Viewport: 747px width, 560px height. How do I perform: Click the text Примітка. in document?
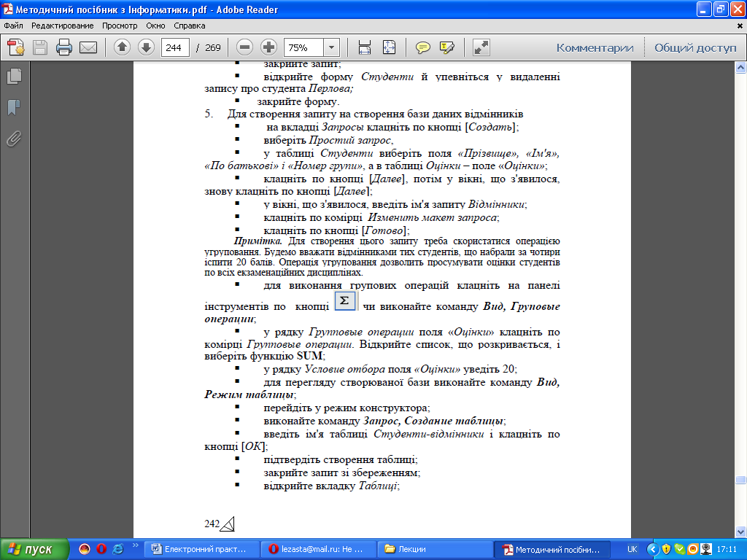coord(258,241)
